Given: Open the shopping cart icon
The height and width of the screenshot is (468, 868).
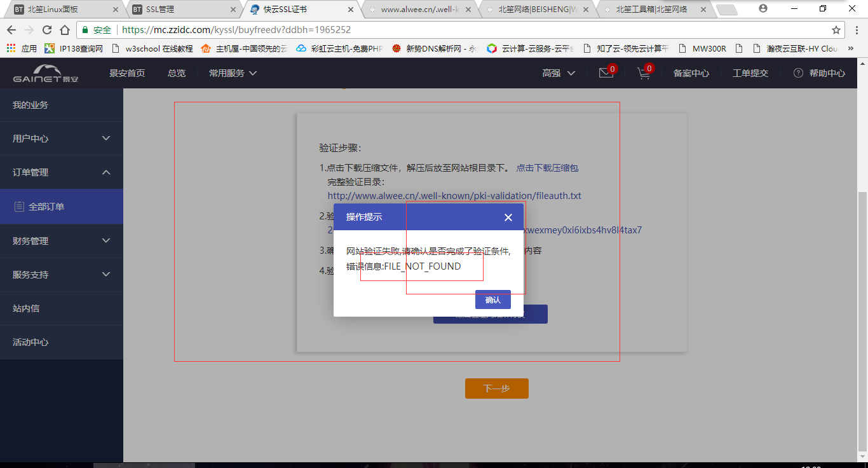Looking at the screenshot, I should (x=644, y=73).
